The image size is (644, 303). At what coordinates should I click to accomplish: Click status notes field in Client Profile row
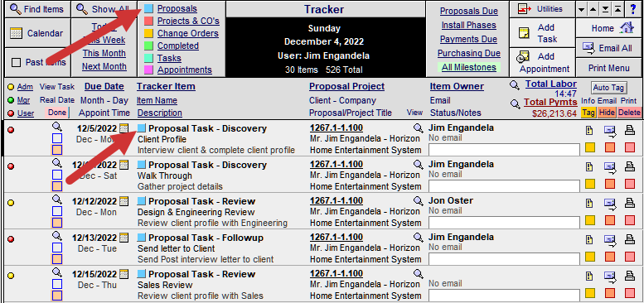click(504, 150)
